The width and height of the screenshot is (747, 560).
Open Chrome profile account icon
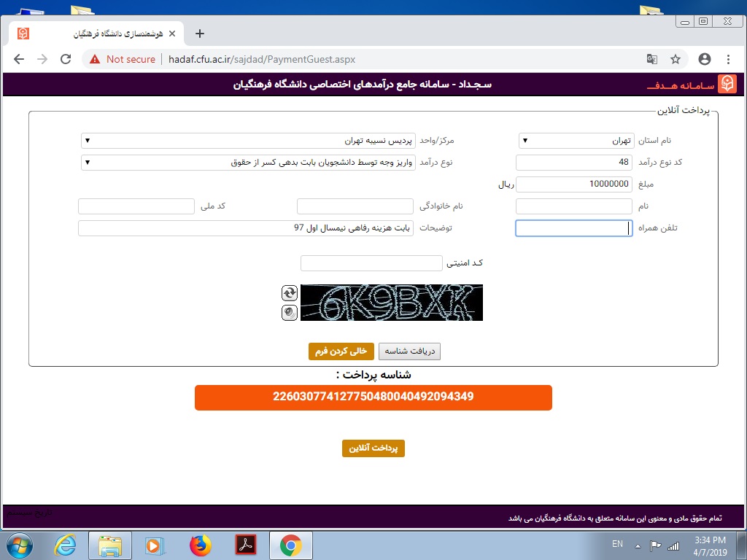[x=704, y=59]
